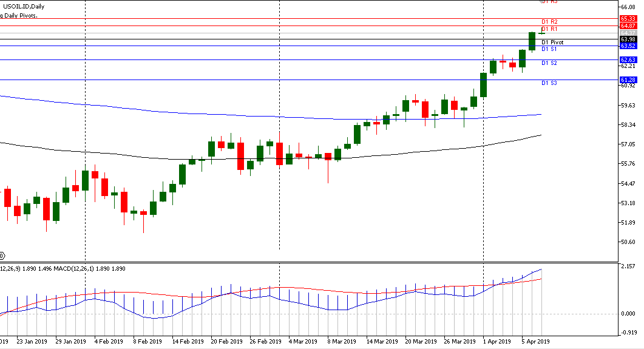This screenshot has width=644, height=349.
Task: Click the red 65.33 price tag
Action: (628, 19)
